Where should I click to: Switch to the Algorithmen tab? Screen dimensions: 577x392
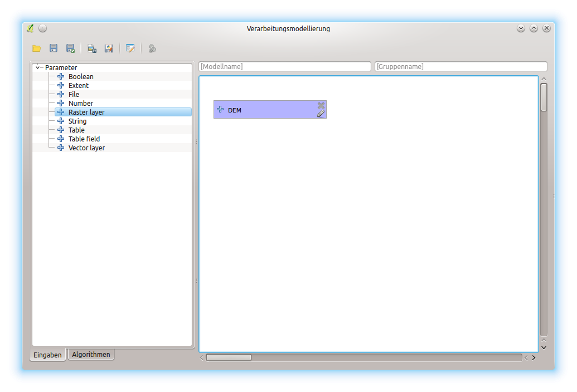click(x=91, y=354)
